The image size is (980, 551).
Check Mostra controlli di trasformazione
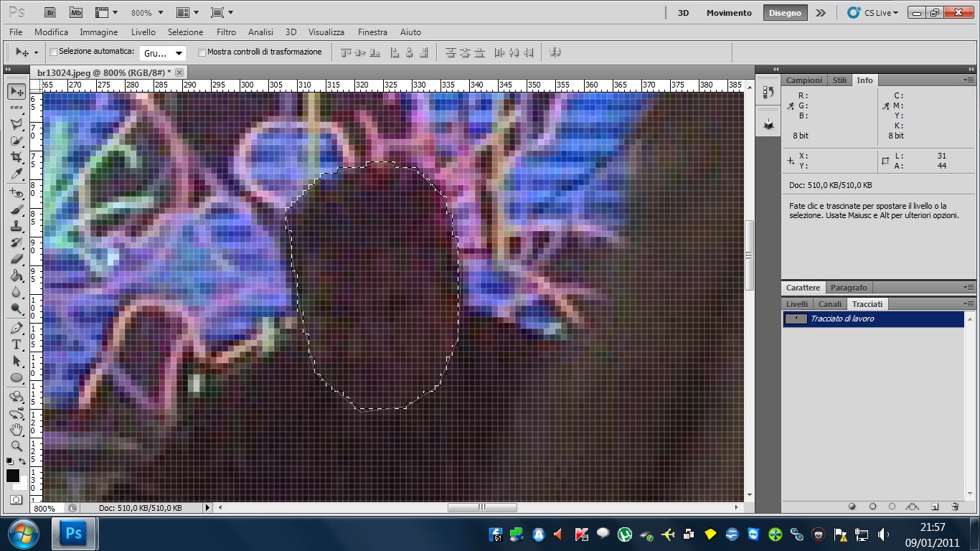(202, 52)
